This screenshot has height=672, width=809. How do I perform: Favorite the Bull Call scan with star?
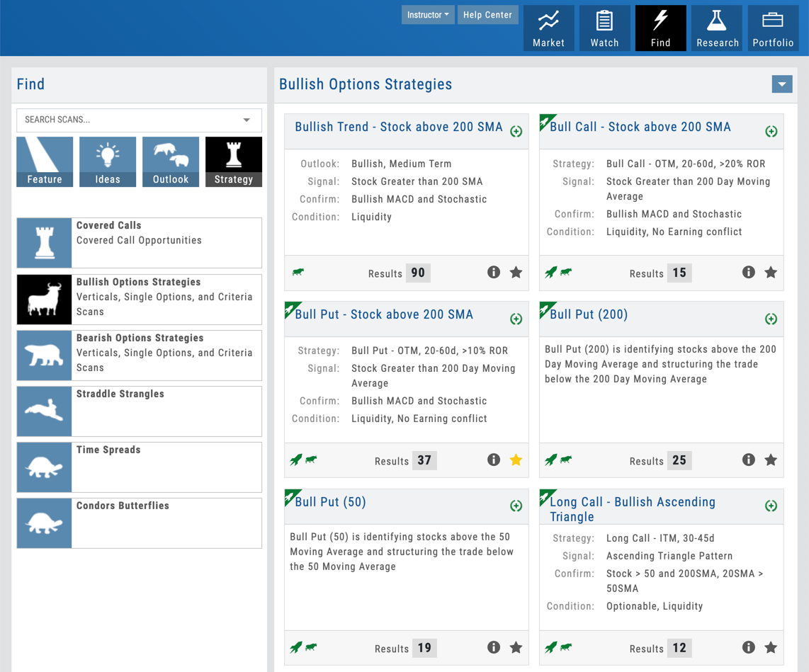(x=771, y=273)
